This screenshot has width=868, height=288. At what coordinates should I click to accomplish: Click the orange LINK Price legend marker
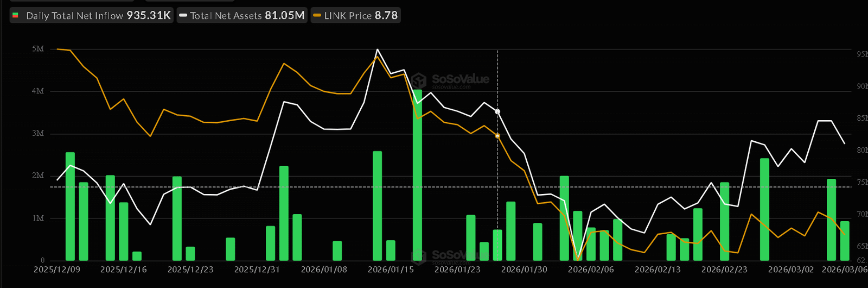[x=317, y=16]
